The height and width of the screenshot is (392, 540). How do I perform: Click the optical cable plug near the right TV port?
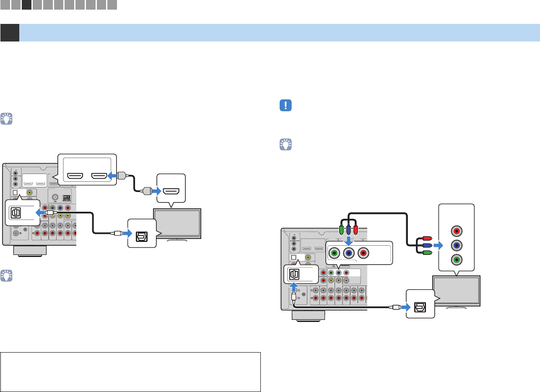395,307
